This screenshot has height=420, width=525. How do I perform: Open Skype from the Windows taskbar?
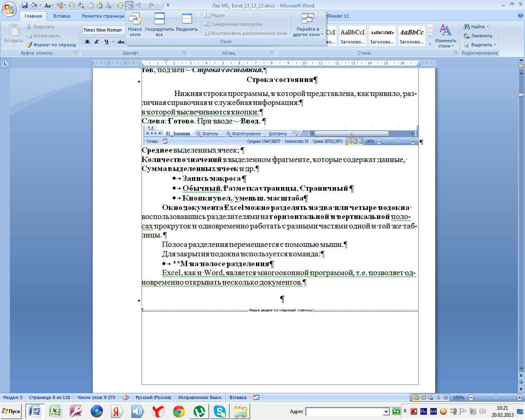click(219, 411)
